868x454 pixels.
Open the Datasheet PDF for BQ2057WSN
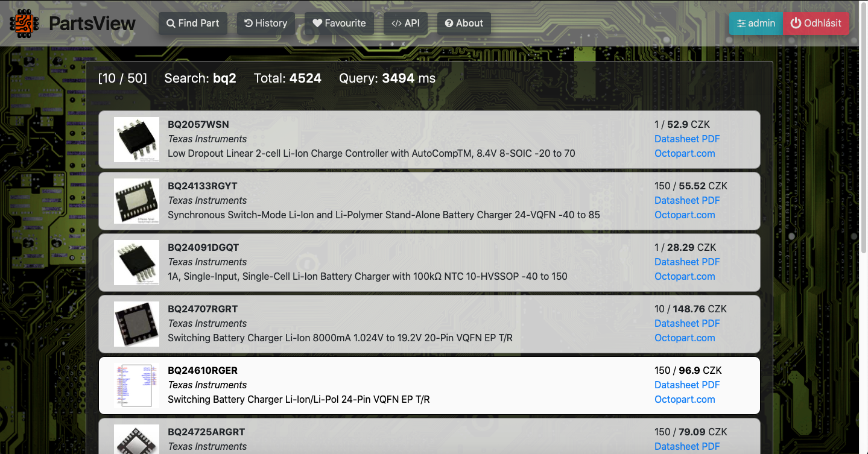tap(687, 139)
